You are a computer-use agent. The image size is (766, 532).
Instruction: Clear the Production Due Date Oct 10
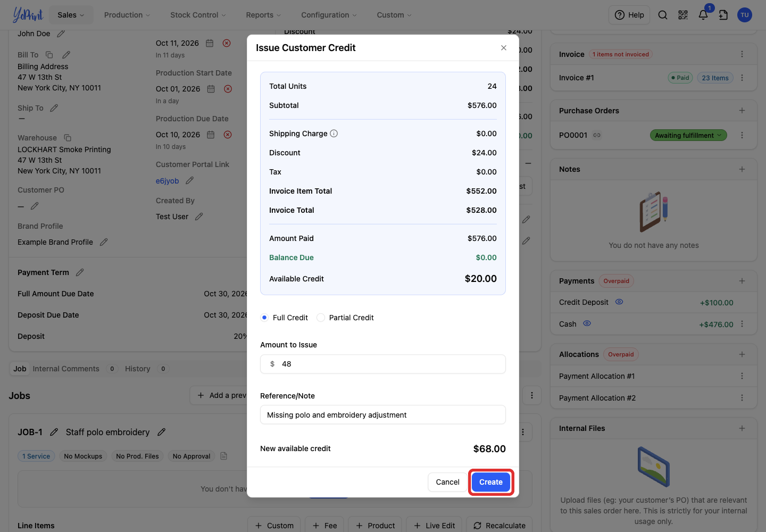click(x=228, y=135)
